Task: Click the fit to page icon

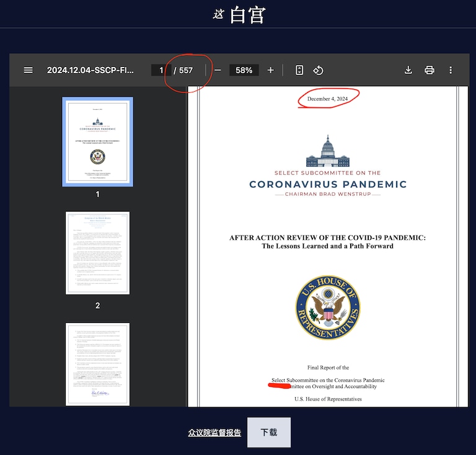Action: [x=299, y=70]
